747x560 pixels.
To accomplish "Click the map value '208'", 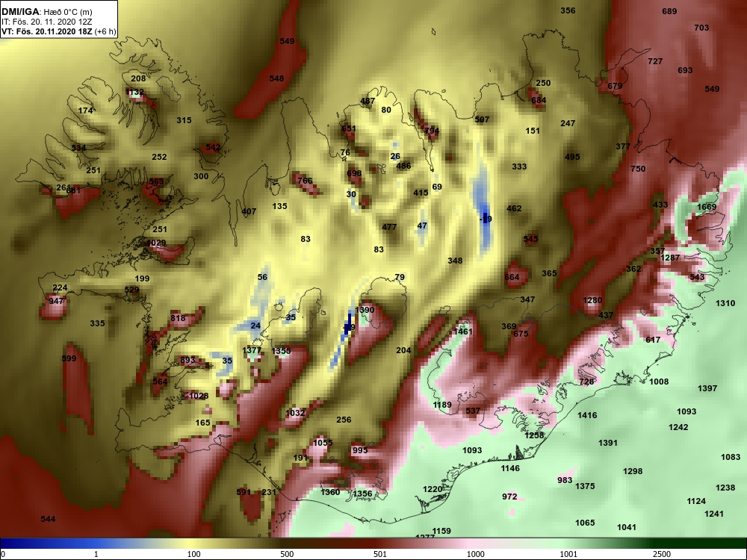I will click(x=138, y=78).
